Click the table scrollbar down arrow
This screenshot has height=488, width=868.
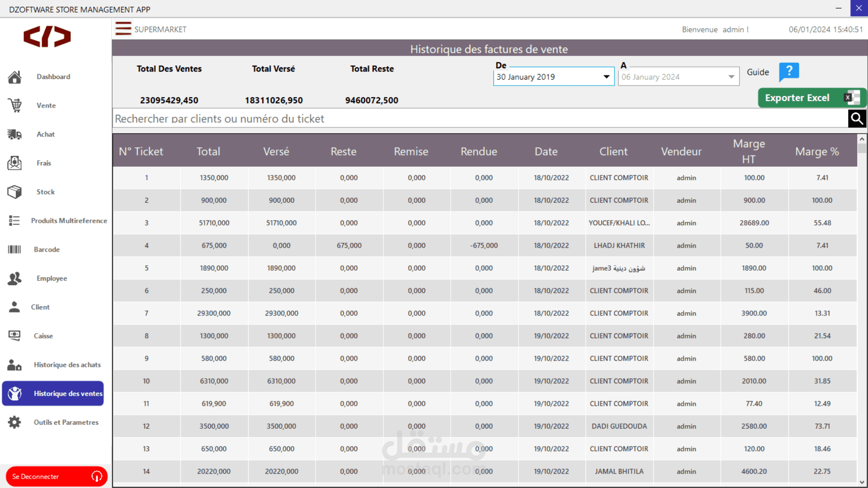(862, 482)
